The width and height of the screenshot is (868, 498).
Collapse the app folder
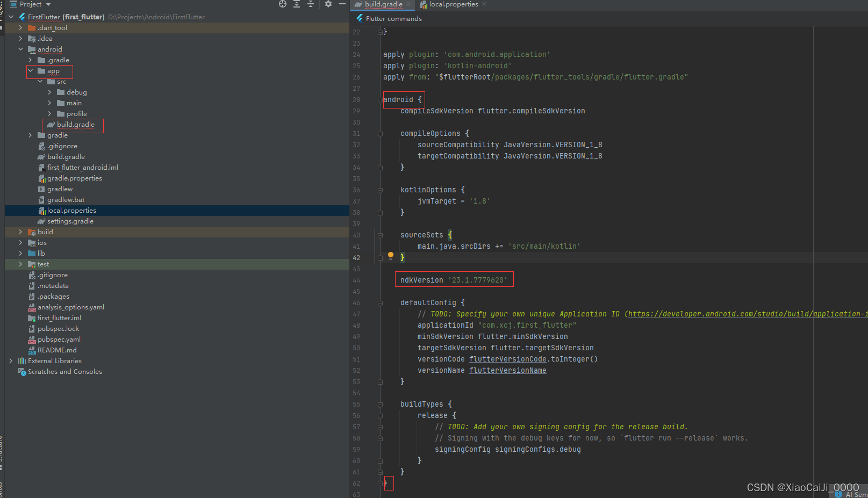coord(30,71)
